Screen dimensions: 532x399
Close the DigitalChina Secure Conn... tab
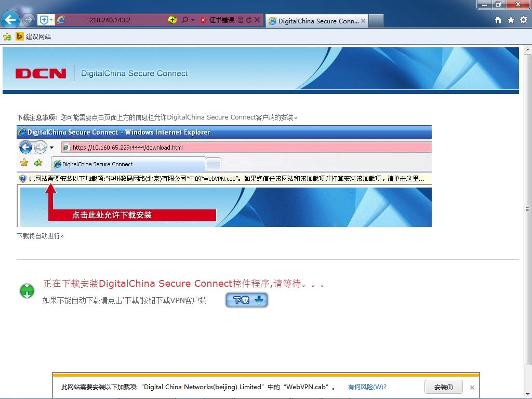(363, 21)
